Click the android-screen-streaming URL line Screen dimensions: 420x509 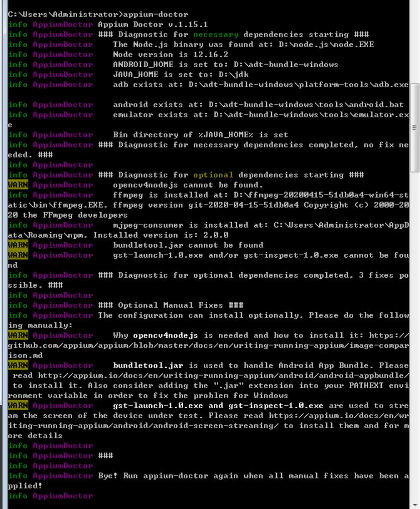[x=143, y=426]
